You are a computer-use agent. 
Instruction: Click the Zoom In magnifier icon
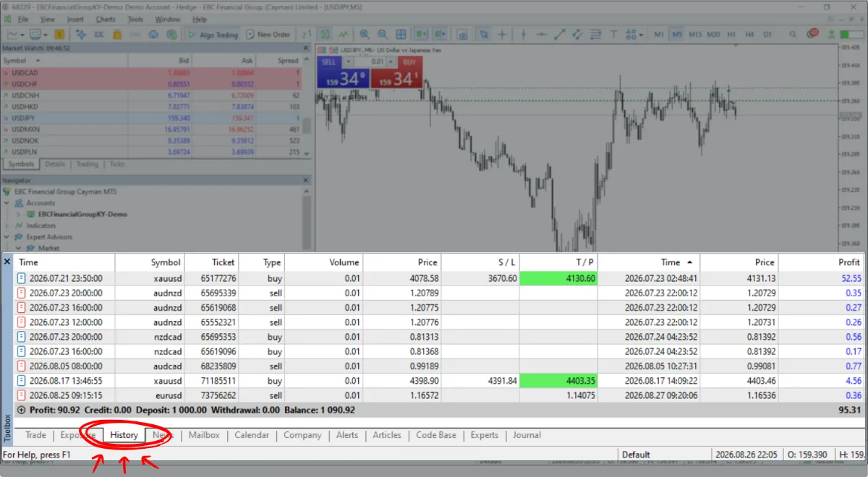tap(364, 34)
